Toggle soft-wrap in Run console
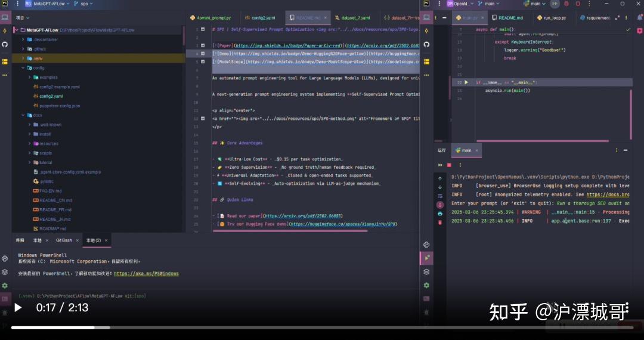644x340 pixels. [x=440, y=196]
